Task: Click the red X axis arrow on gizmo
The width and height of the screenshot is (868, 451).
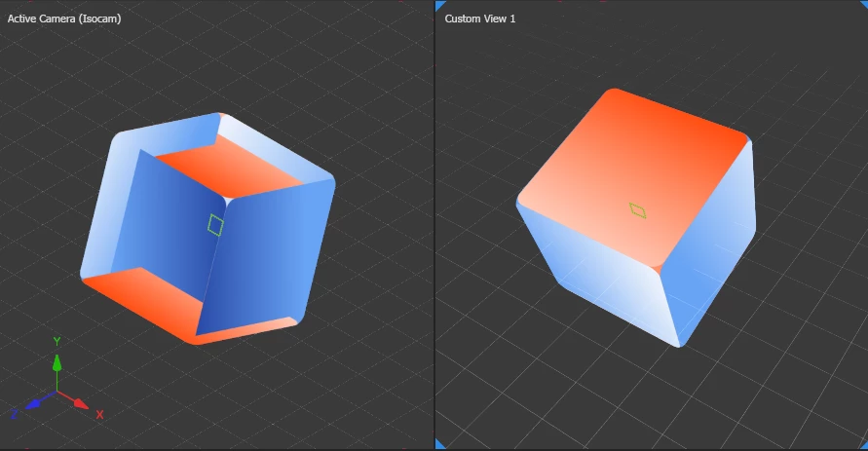Action: point(80,403)
